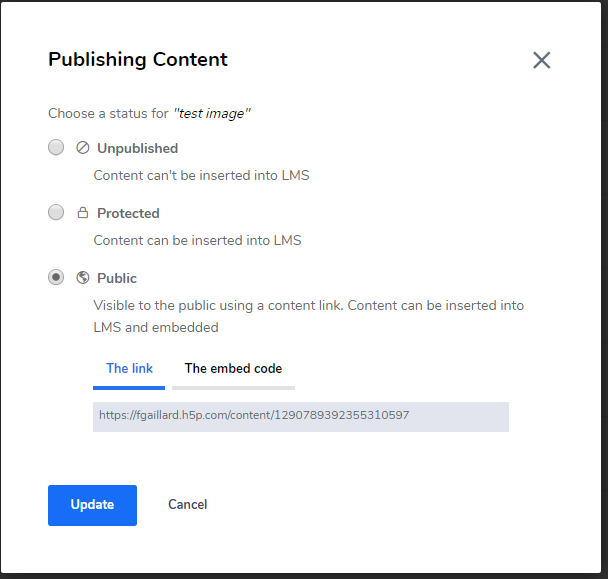Click the blue Update button
Screen dimensions: 608x579
tap(92, 505)
